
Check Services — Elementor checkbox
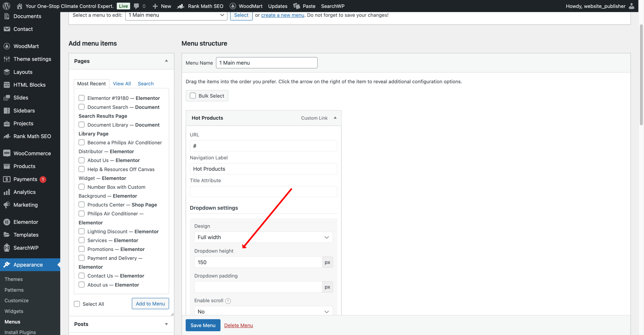tap(82, 240)
